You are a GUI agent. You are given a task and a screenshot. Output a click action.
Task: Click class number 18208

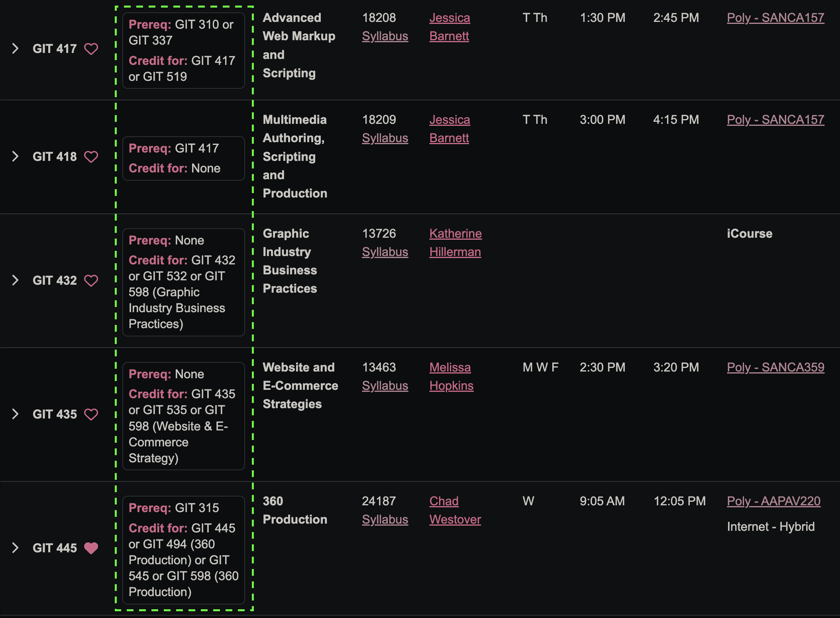379,18
